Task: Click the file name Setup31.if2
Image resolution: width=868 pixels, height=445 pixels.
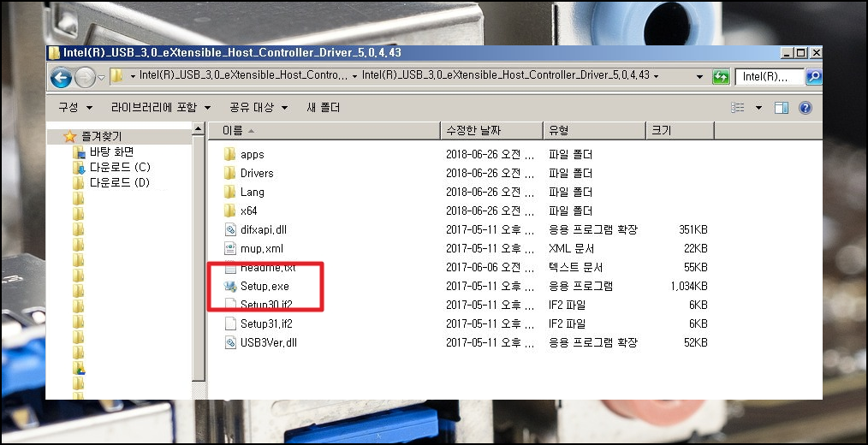Action: [266, 323]
